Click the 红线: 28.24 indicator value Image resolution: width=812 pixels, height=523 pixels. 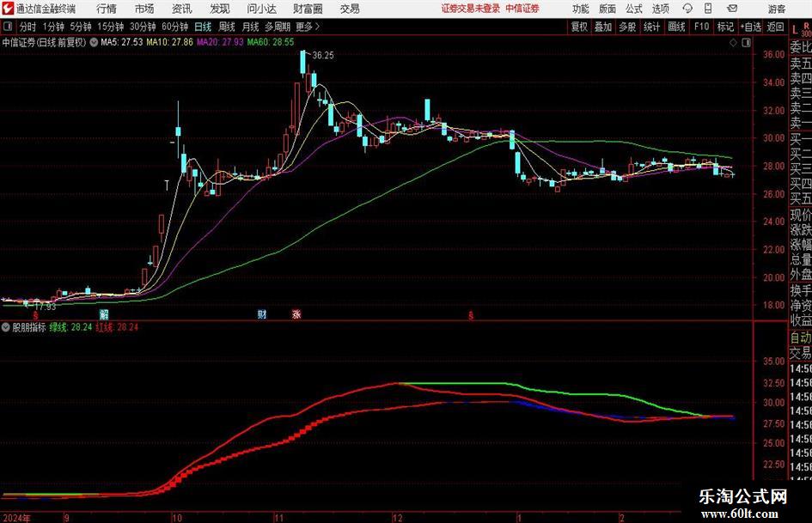117,327
